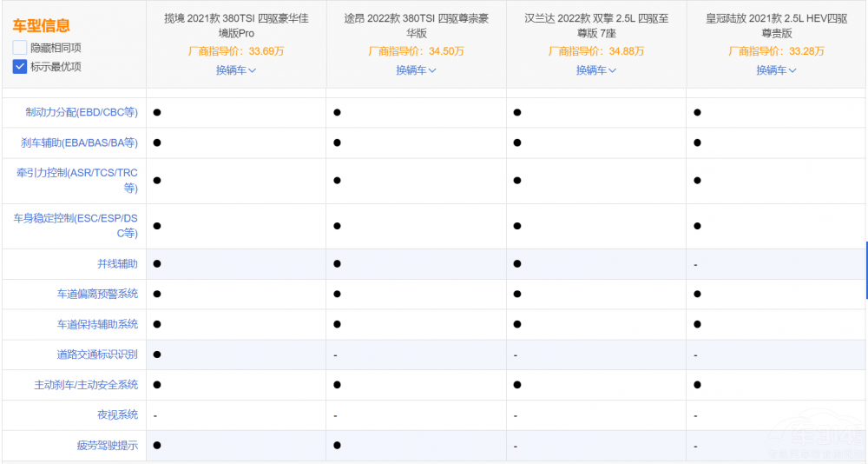The width and height of the screenshot is (868, 464).
Task: Click the 车道保持辅助系统 label
Action: point(97,324)
